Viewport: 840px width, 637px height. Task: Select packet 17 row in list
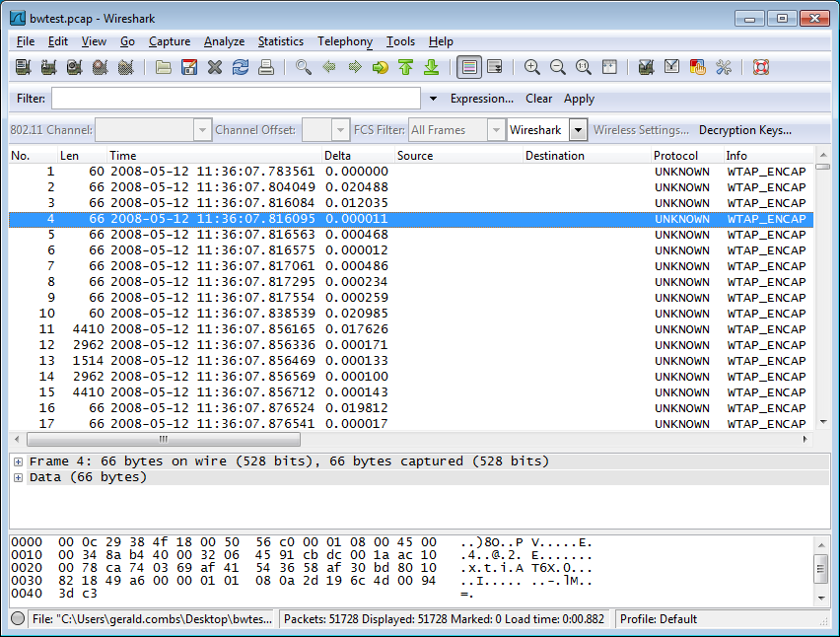pyautogui.click(x=411, y=423)
